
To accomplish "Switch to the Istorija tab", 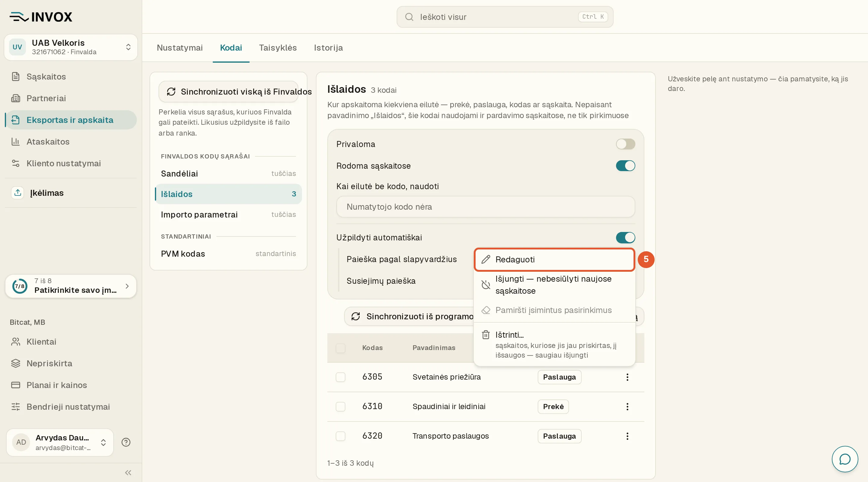I will 328,48.
